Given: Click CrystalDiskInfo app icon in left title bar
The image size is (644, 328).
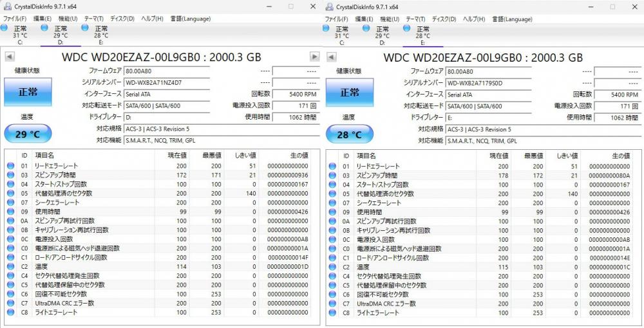Looking at the screenshot, I should (7, 6).
